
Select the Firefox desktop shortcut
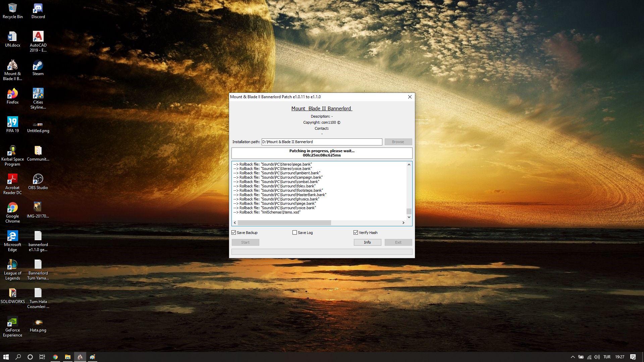pos(13,96)
